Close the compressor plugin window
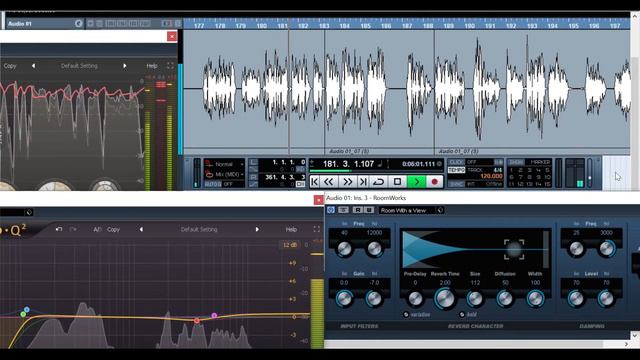Viewport: 640px width, 360px height. (x=172, y=37)
